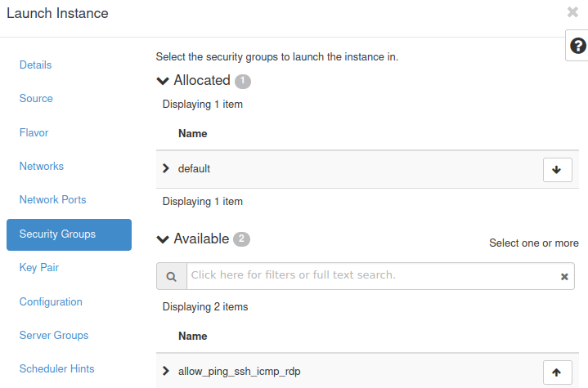Click the help question mark icon
This screenshot has width=588, height=388.
coord(577,47)
